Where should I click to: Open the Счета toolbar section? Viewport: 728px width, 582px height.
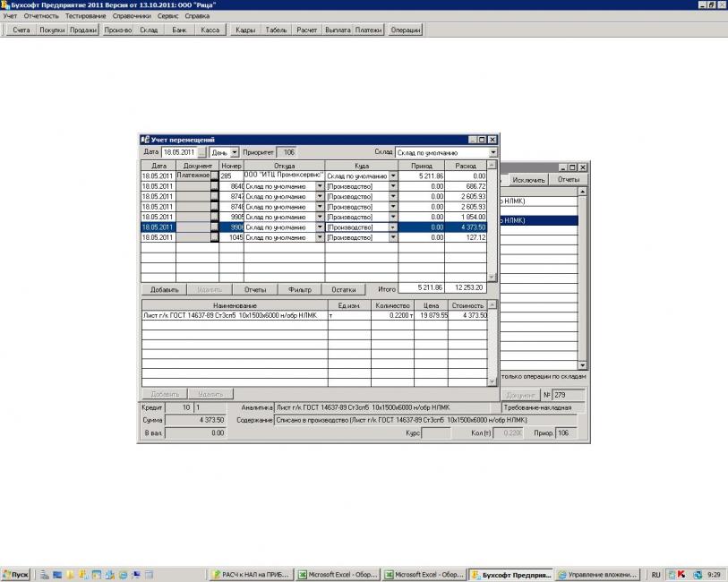(x=21, y=30)
